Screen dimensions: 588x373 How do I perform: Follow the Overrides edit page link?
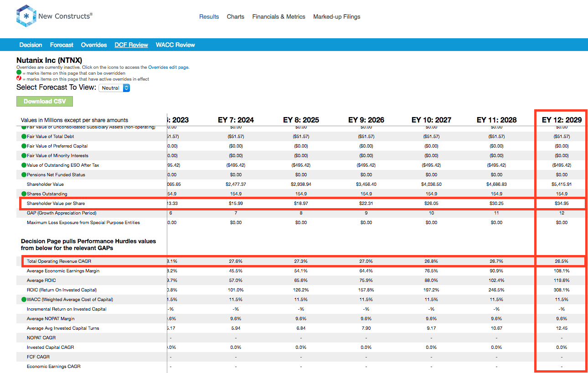point(168,67)
